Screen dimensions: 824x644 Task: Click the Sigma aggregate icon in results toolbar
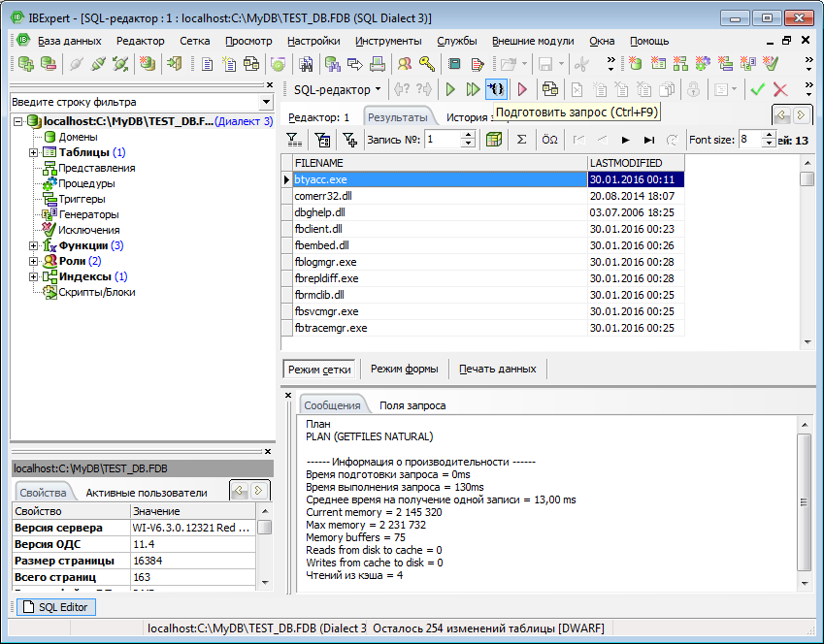(521, 140)
